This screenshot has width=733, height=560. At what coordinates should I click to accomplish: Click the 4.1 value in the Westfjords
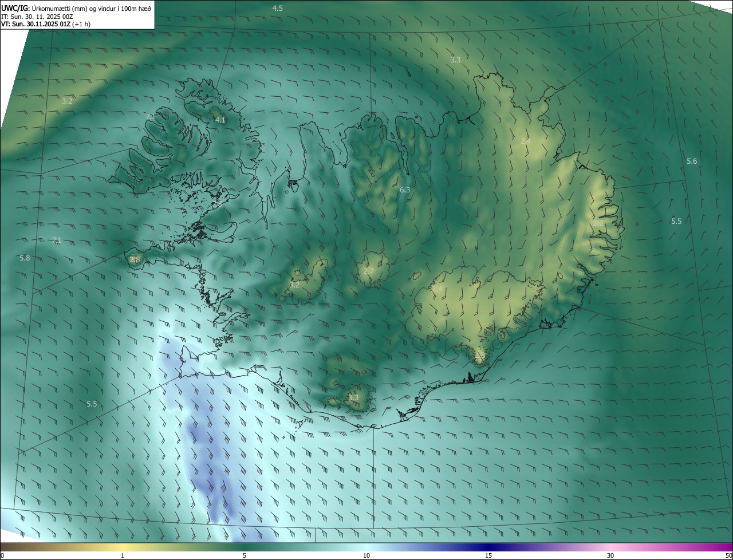220,120
